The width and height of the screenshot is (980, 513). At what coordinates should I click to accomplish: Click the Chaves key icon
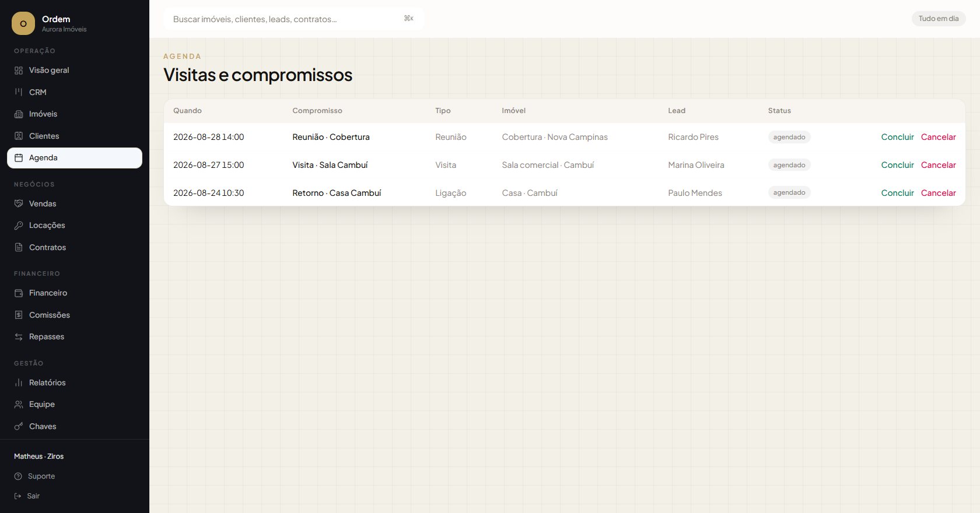pyautogui.click(x=19, y=426)
